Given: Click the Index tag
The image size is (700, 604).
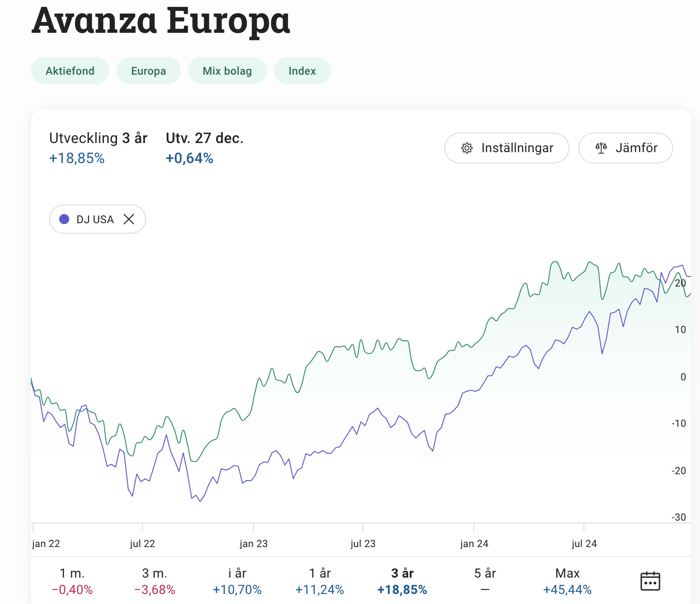Looking at the screenshot, I should tap(302, 71).
